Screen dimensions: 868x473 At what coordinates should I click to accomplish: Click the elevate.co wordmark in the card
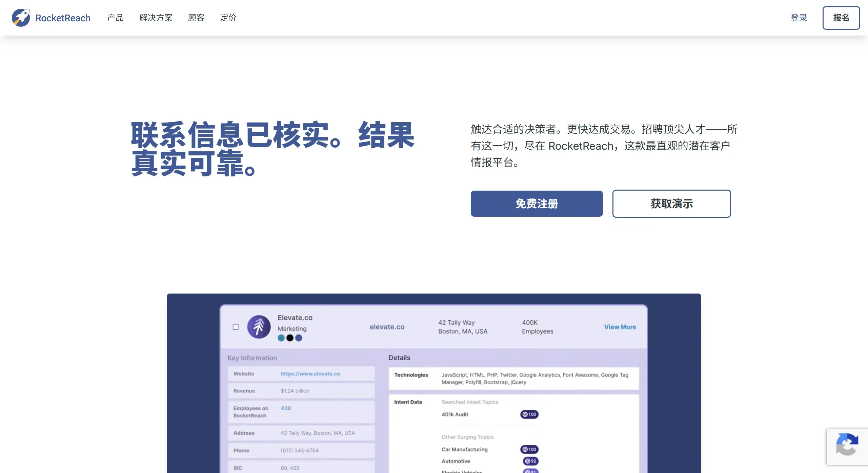[x=387, y=327]
